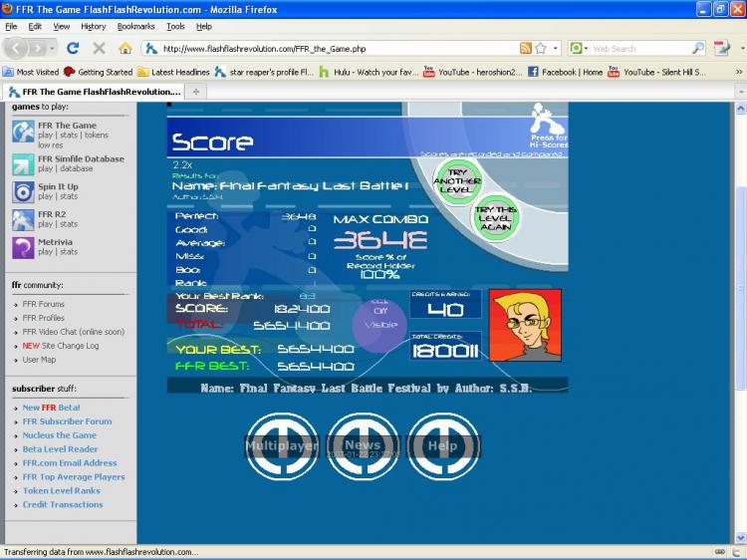747x560 pixels.
Task: Click the FFR Simfile Database arrow icon
Action: point(23,164)
